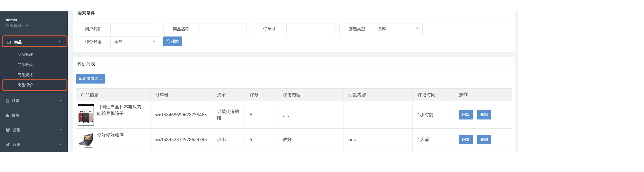
Task: Click 回复 for the luggage review
Action: [466, 115]
